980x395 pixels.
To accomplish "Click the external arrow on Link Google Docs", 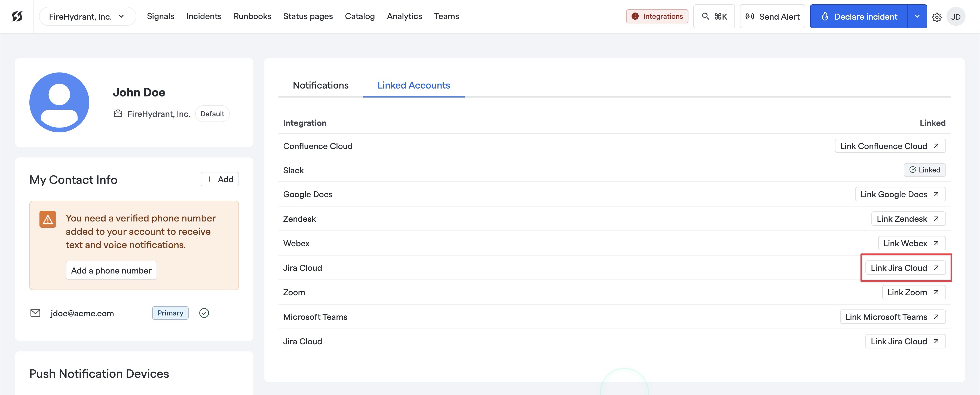I will coord(936,194).
